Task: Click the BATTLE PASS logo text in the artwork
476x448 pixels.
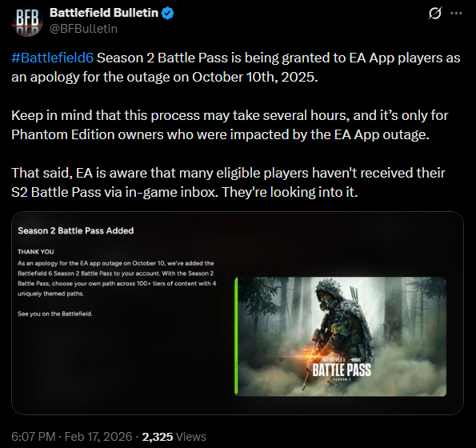Action: coord(342,370)
